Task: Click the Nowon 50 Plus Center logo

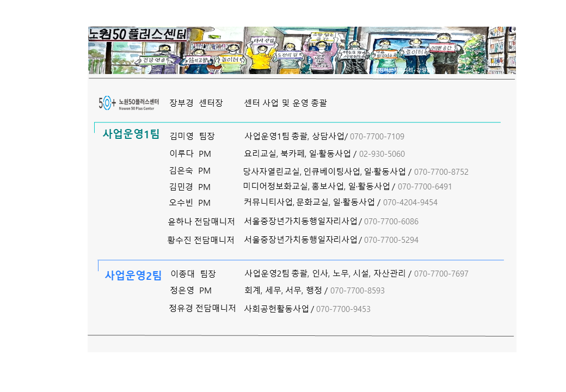Action: tap(129, 103)
